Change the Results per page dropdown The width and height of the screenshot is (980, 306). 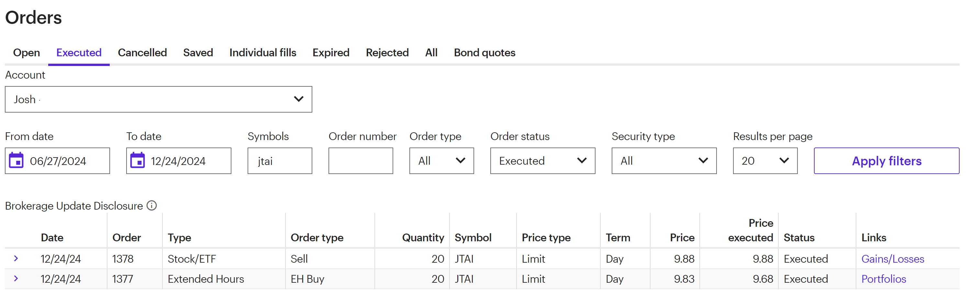click(x=765, y=161)
